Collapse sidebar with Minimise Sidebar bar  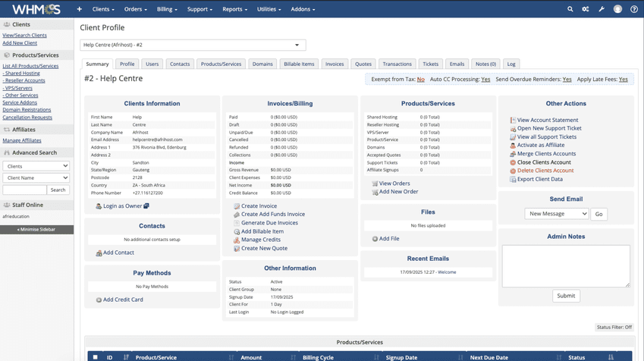[36, 229]
